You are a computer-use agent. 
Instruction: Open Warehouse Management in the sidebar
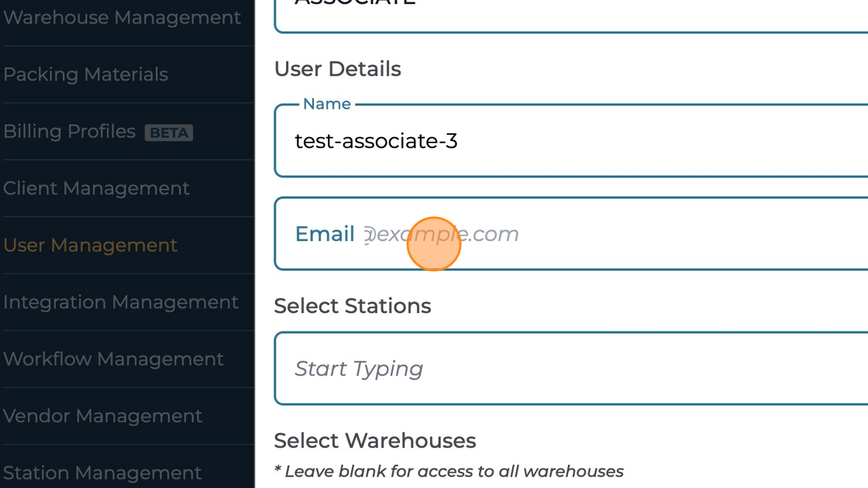click(122, 17)
